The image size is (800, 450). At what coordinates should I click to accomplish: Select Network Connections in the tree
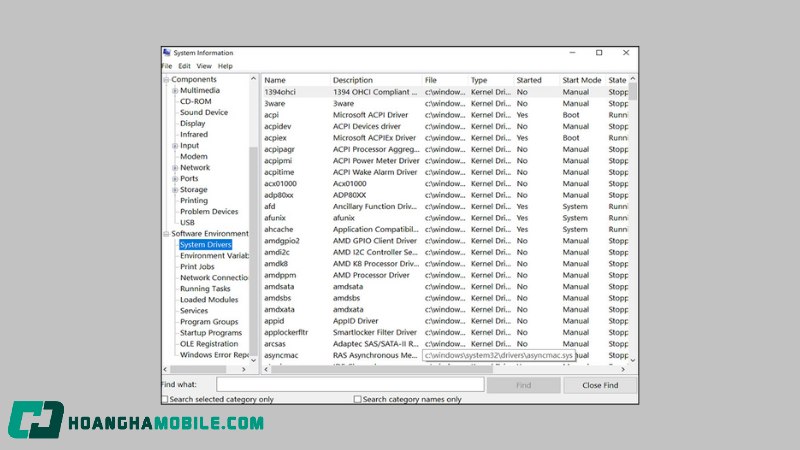214,278
